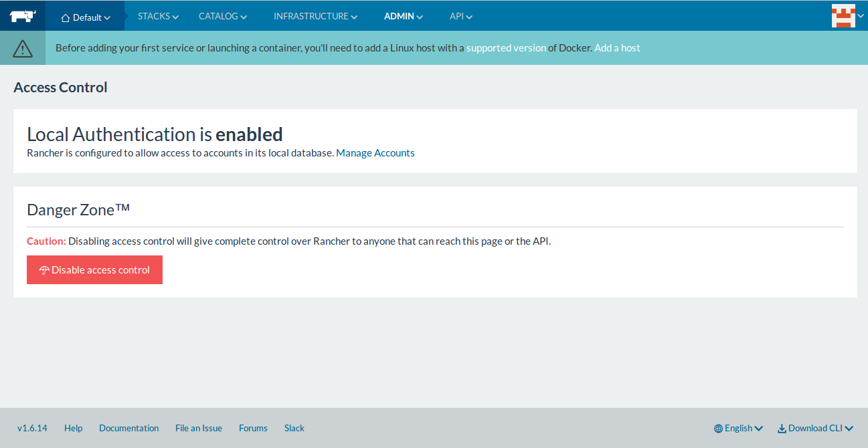Open the Documentation footer link
This screenshot has height=448, width=868.
pos(129,428)
